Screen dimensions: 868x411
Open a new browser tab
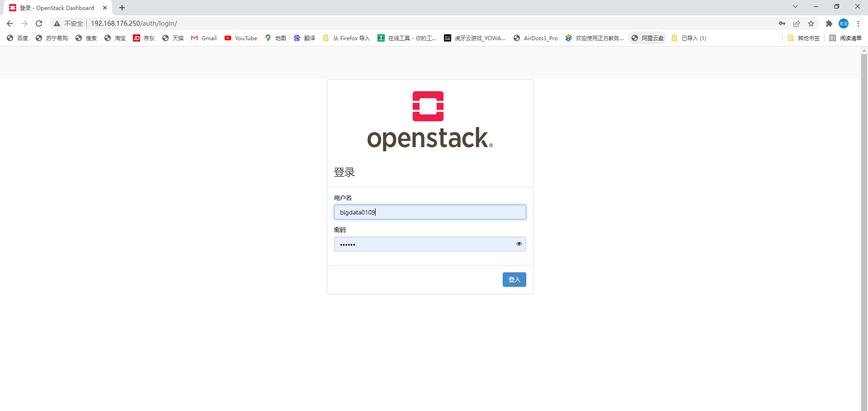pyautogui.click(x=122, y=8)
